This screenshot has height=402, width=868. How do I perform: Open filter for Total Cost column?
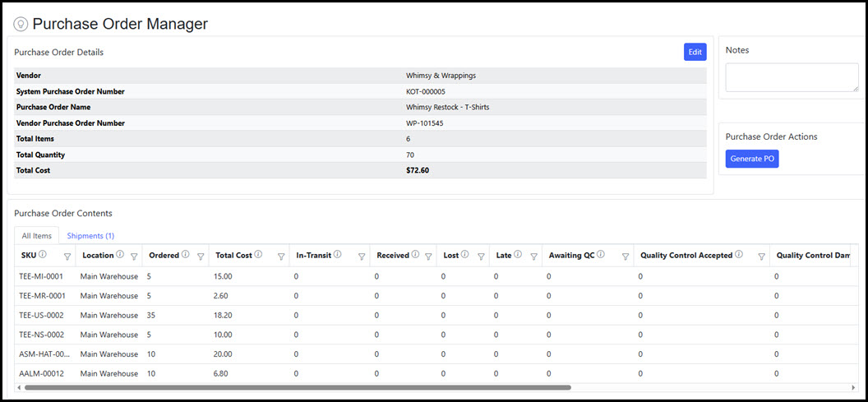click(281, 256)
